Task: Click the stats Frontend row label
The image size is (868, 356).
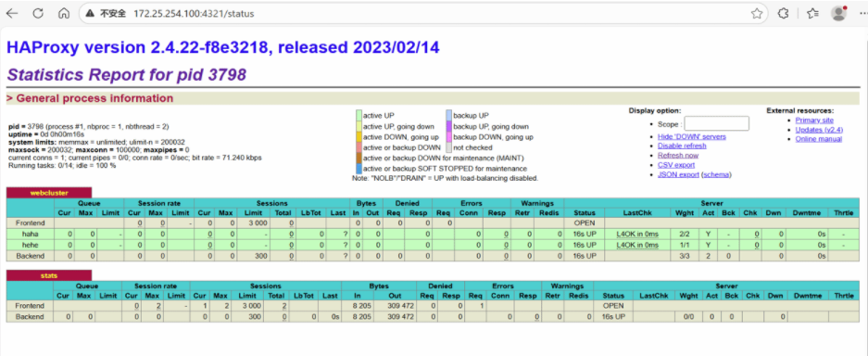Action: [30, 306]
